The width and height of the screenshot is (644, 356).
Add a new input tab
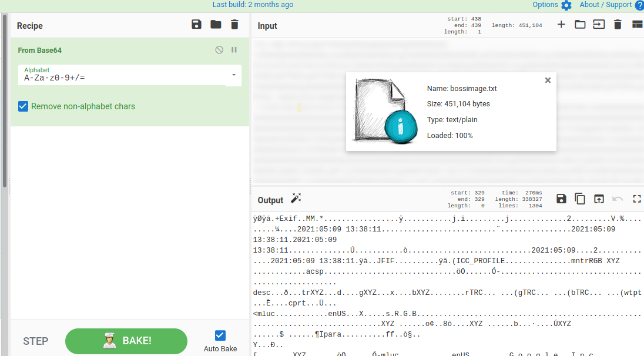[561, 25]
